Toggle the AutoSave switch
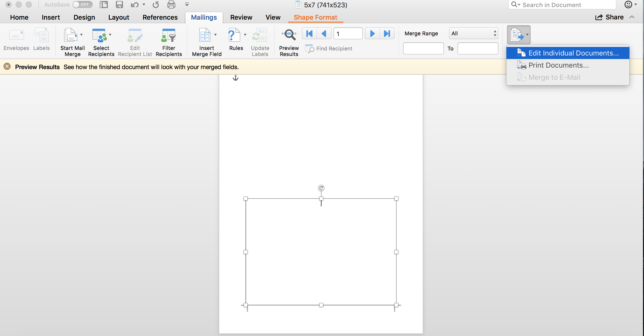This screenshot has height=336, width=644. coord(82,5)
